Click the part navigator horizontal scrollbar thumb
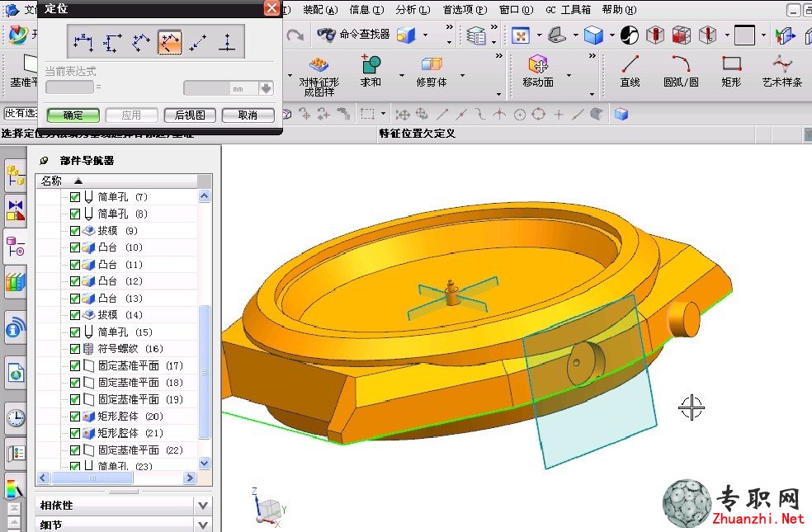The height and width of the screenshot is (532, 812). (x=92, y=478)
